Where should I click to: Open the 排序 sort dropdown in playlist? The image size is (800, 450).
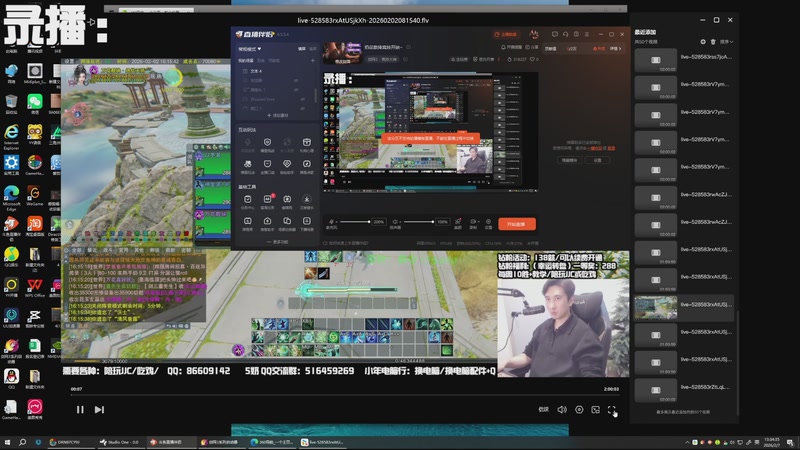728,42
